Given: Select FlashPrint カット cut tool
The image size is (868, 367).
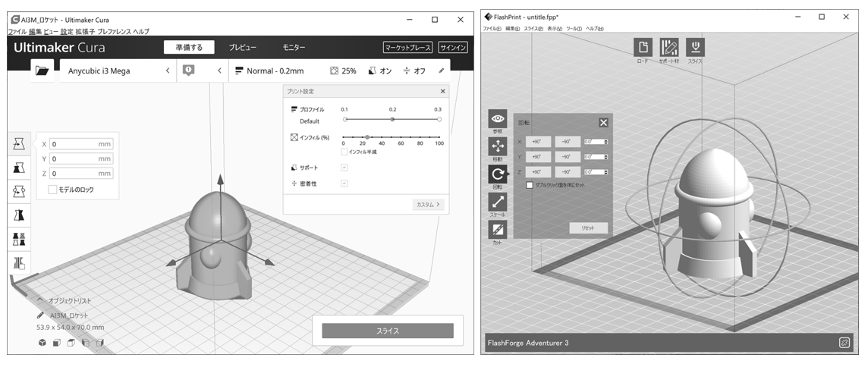Looking at the screenshot, I should click(498, 230).
